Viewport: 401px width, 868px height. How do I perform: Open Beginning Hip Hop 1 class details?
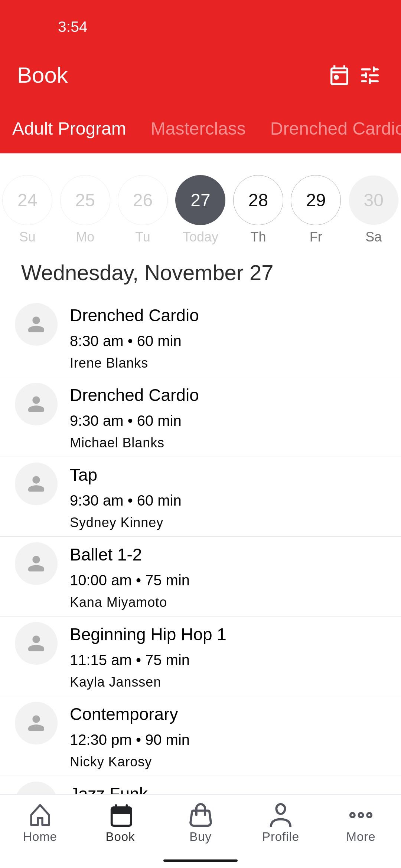[x=200, y=657]
